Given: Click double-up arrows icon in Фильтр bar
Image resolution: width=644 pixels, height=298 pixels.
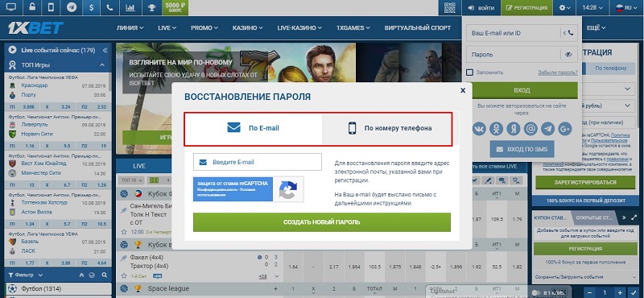Looking at the screenshot, I should tap(81, 275).
